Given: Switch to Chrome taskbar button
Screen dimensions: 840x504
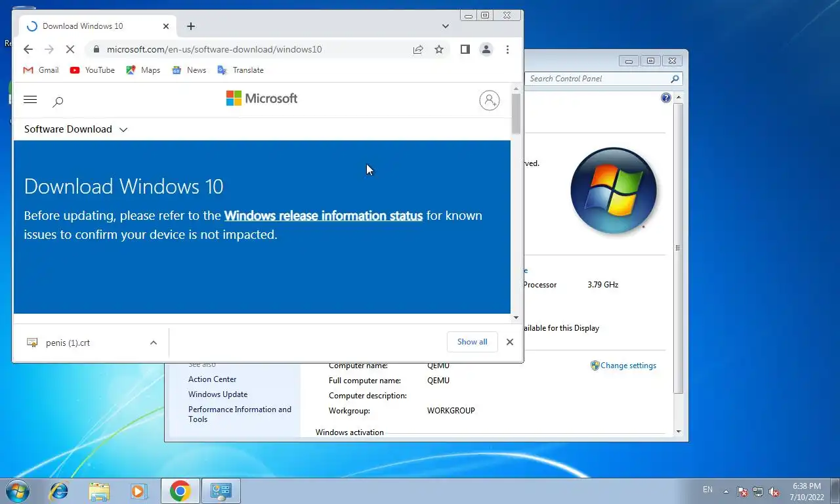Looking at the screenshot, I should (180, 491).
